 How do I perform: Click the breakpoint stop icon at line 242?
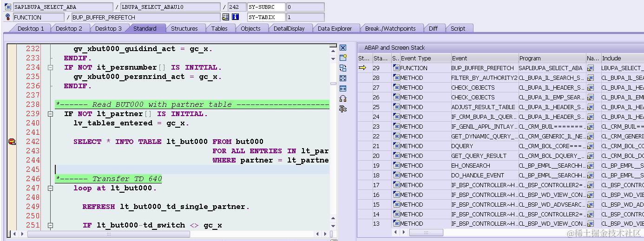[12, 142]
